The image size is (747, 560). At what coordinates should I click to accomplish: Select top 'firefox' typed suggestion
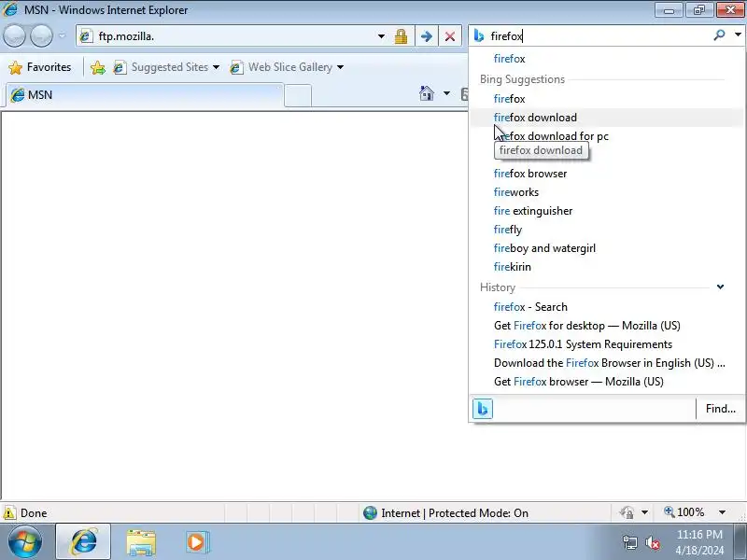607,59
